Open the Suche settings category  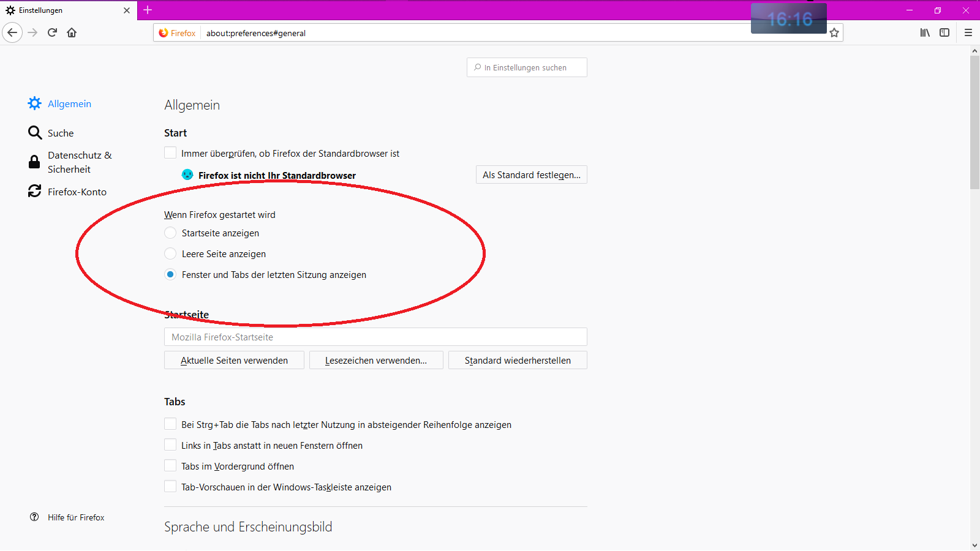51,133
